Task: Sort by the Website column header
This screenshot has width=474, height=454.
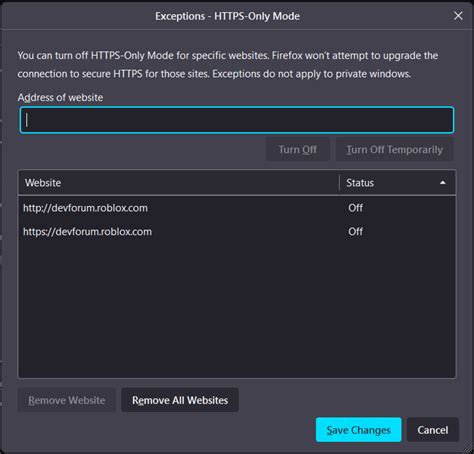Action: [x=179, y=183]
